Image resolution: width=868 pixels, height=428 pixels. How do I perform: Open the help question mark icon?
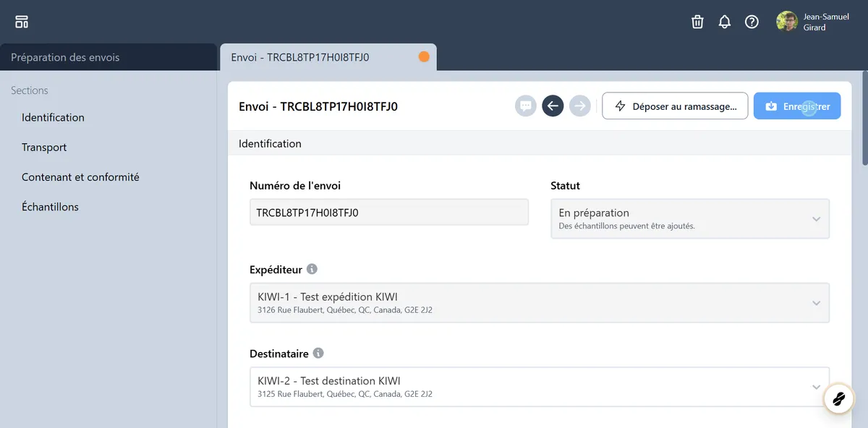click(x=752, y=22)
